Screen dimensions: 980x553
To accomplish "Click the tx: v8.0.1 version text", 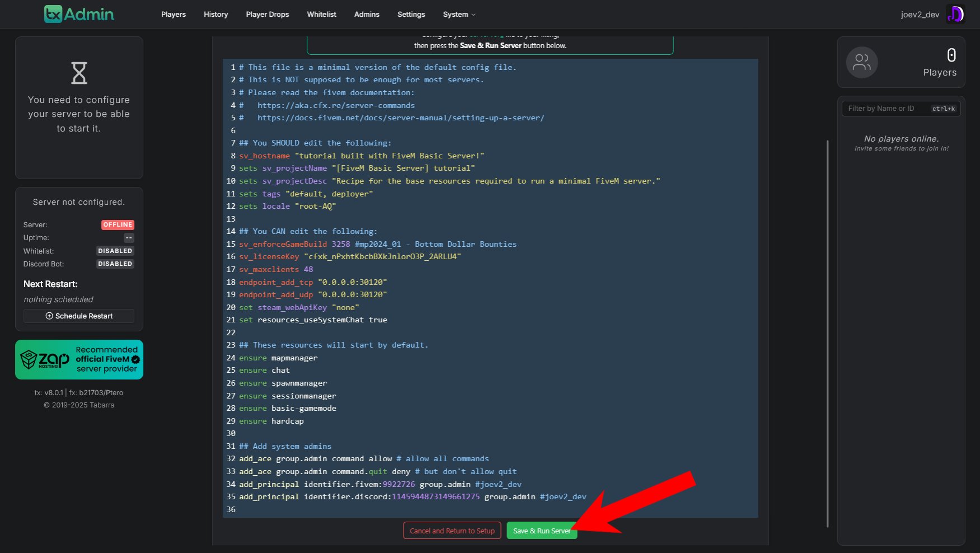I will [49, 393].
